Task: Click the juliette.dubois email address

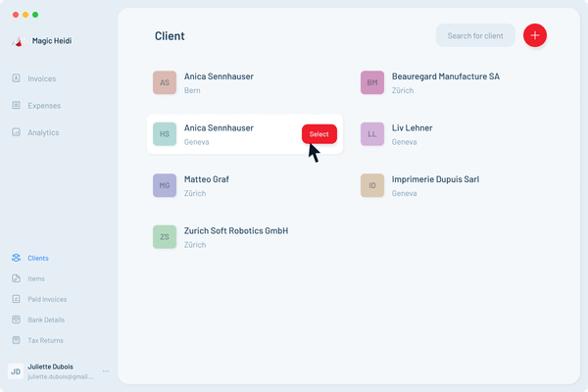Action: point(61,376)
